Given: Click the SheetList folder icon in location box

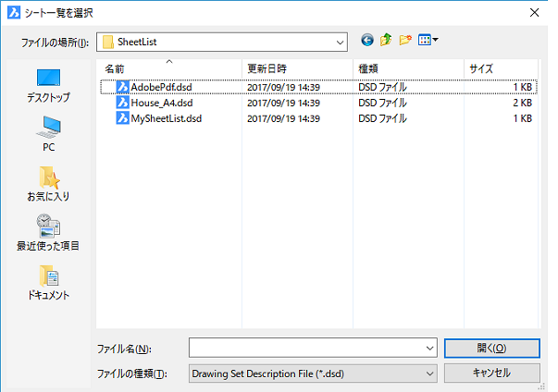Looking at the screenshot, I should click(108, 42).
